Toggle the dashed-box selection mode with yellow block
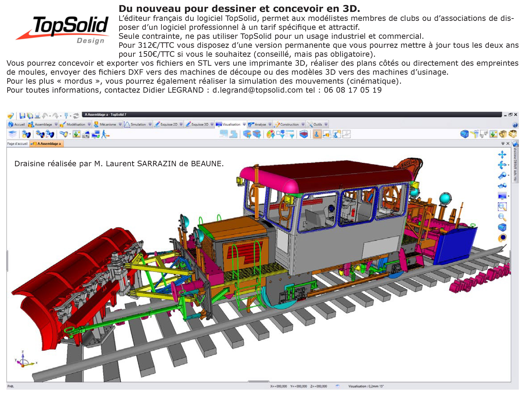532x398 pixels. pyautogui.click(x=327, y=134)
